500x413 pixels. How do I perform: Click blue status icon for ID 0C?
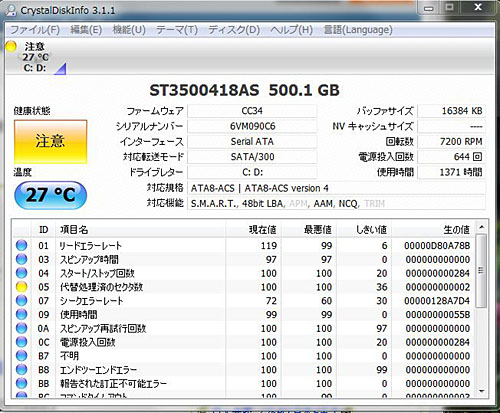[21, 342]
